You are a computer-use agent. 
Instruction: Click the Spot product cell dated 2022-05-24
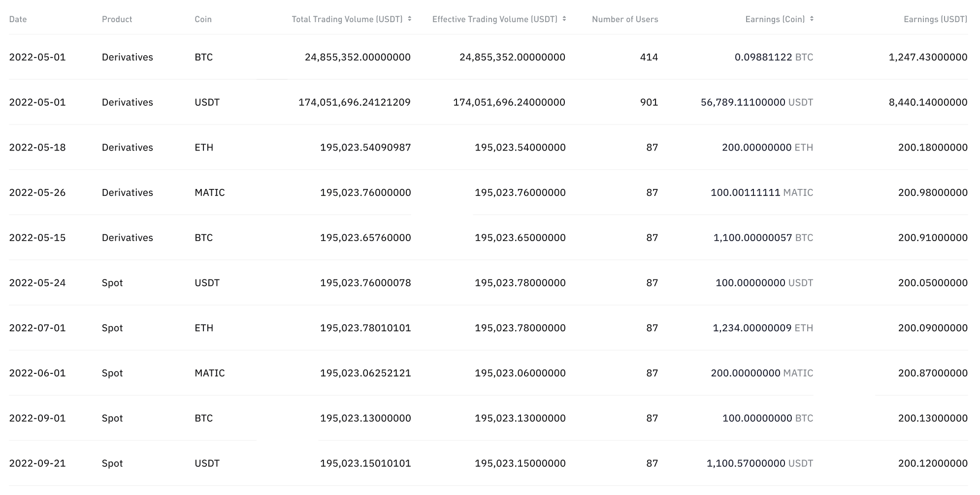(x=112, y=283)
